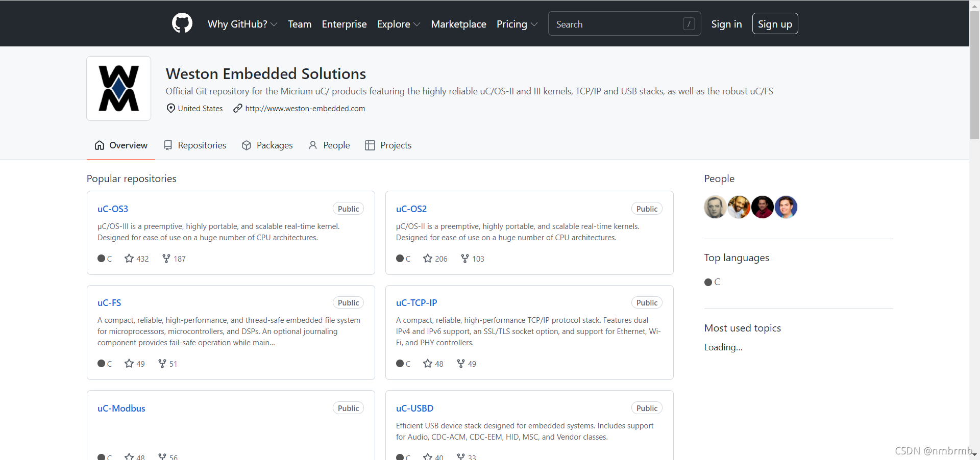980x460 pixels.
Task: Click the language color dot on uC-TCP-IP card
Action: (400, 364)
